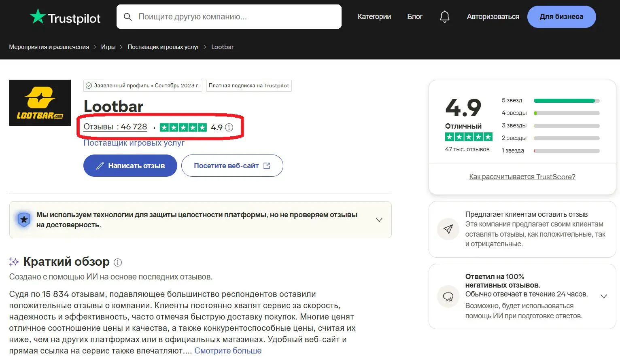Filter by 1 звезда rating bar

[x=550, y=151]
